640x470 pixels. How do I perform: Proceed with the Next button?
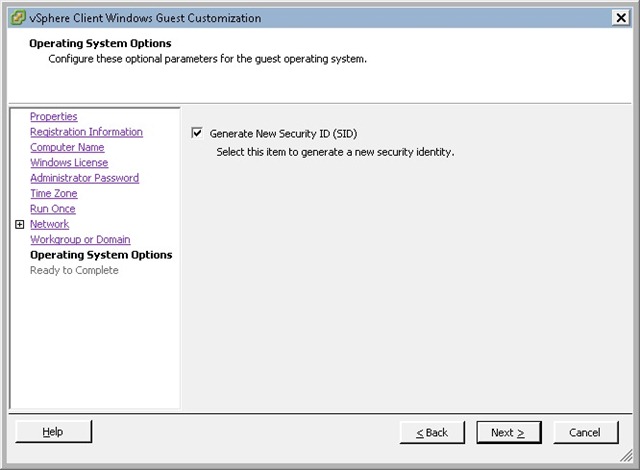(x=508, y=432)
